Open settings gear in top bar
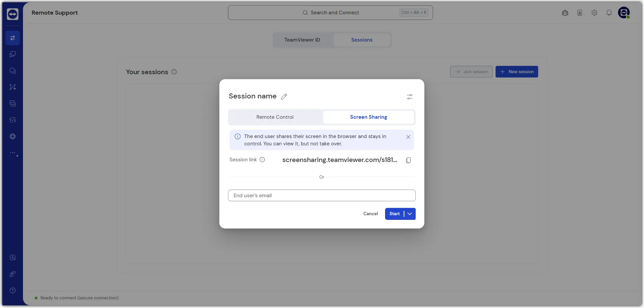The height and width of the screenshot is (308, 644). point(594,13)
